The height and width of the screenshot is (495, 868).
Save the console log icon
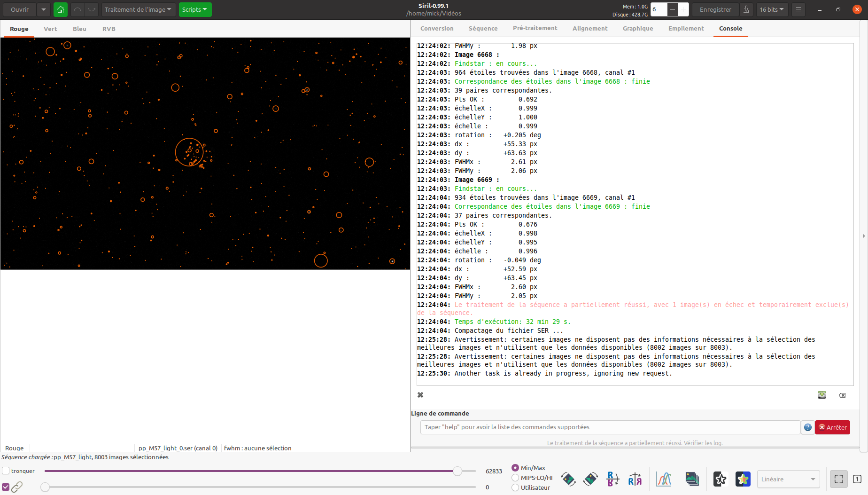point(822,395)
